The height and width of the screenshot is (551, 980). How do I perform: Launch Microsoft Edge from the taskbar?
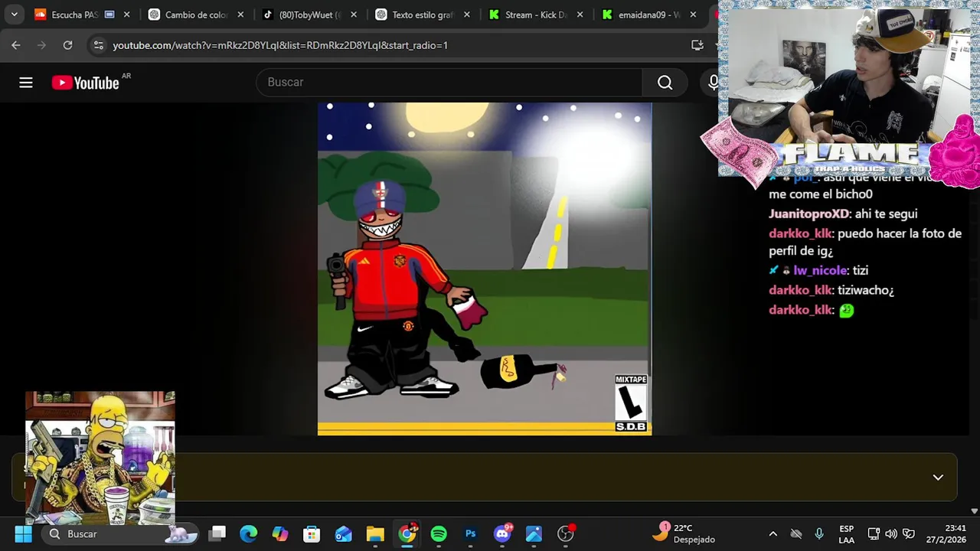pos(249,533)
